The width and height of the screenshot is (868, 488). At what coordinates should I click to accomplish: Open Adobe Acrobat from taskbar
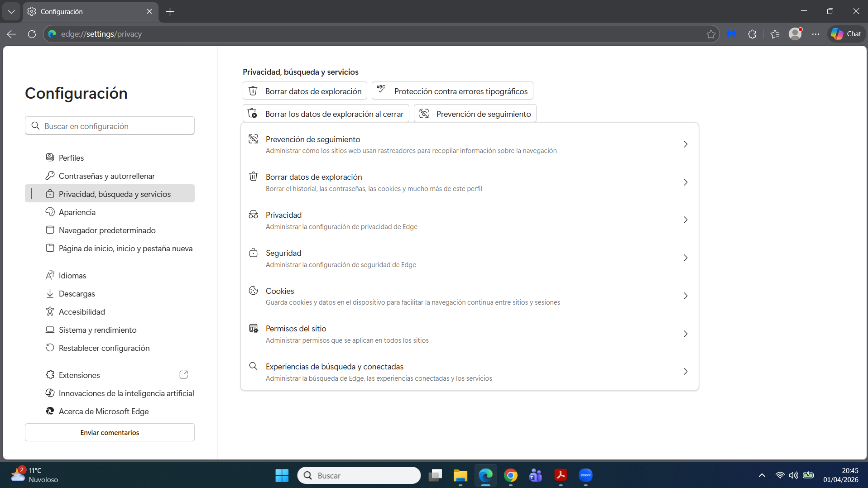point(561,475)
